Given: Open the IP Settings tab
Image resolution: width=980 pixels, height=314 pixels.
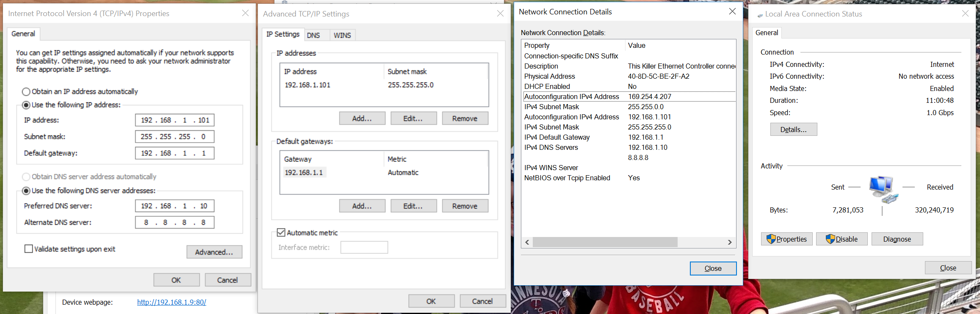Looking at the screenshot, I should (x=283, y=34).
